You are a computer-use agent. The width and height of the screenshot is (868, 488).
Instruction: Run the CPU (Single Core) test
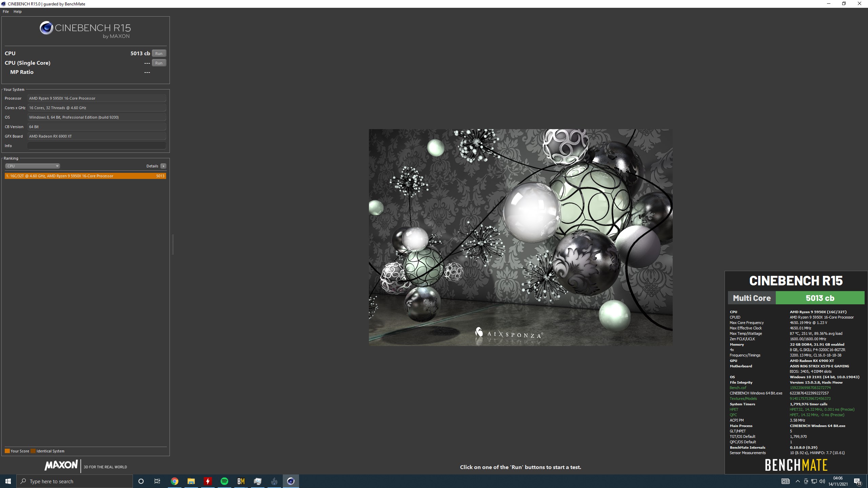(x=159, y=63)
